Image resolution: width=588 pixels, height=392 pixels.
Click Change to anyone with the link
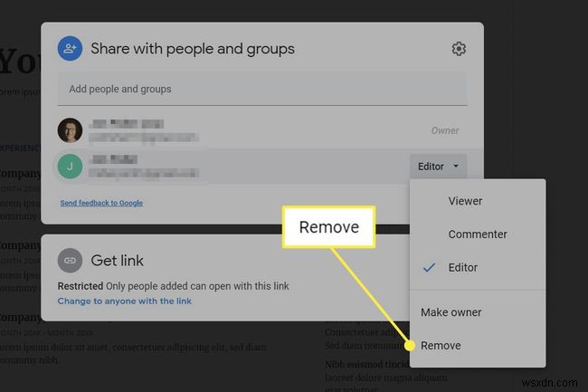(x=125, y=301)
